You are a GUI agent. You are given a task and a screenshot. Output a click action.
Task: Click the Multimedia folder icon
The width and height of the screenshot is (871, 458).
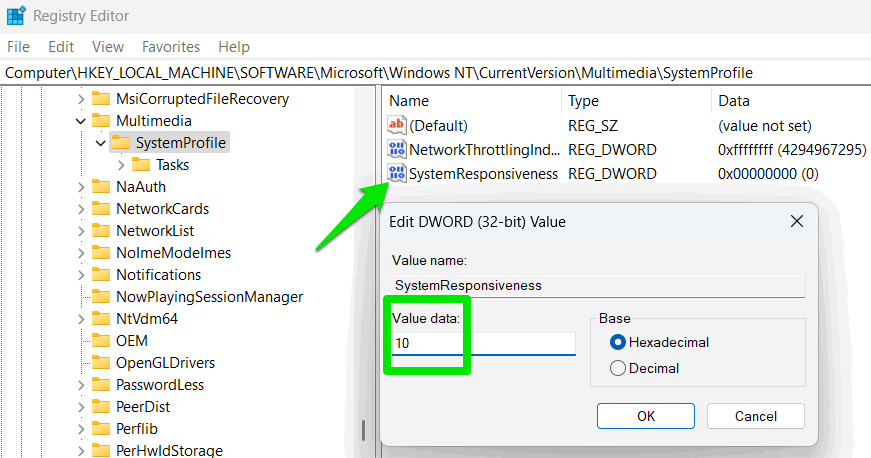101,121
